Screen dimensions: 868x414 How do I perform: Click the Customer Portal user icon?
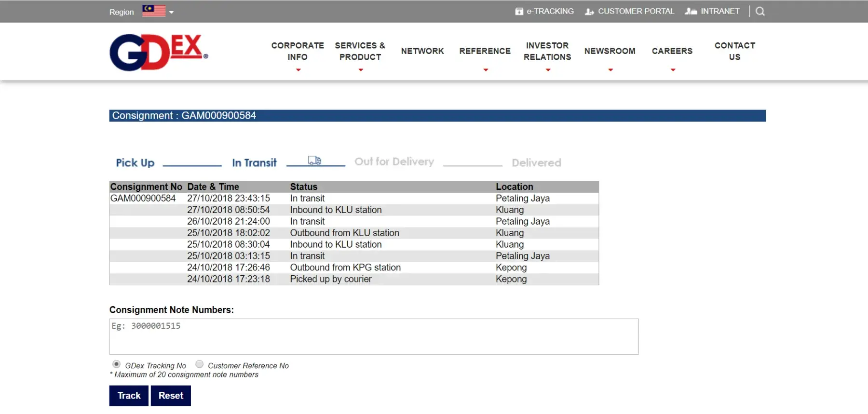(x=589, y=11)
